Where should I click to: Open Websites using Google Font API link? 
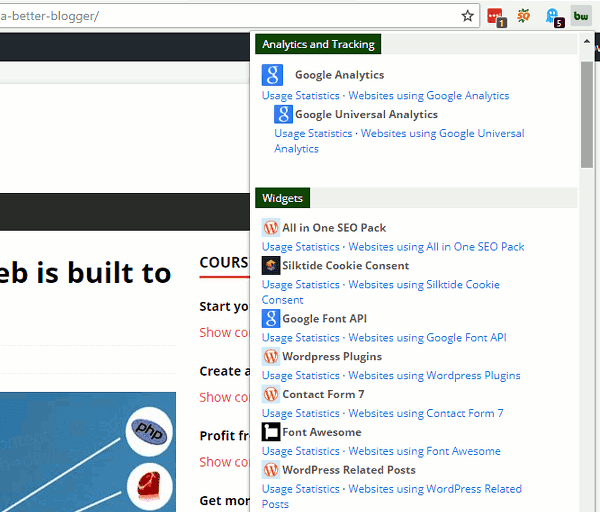pyautogui.click(x=427, y=338)
